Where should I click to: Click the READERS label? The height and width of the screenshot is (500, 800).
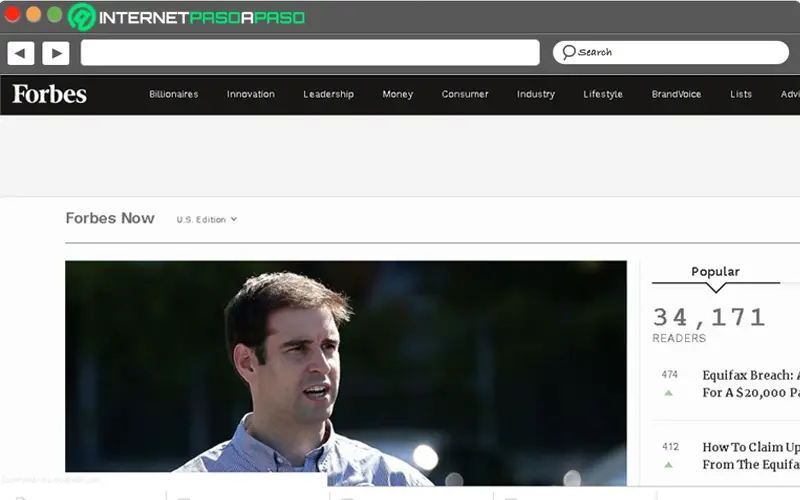pyautogui.click(x=679, y=338)
